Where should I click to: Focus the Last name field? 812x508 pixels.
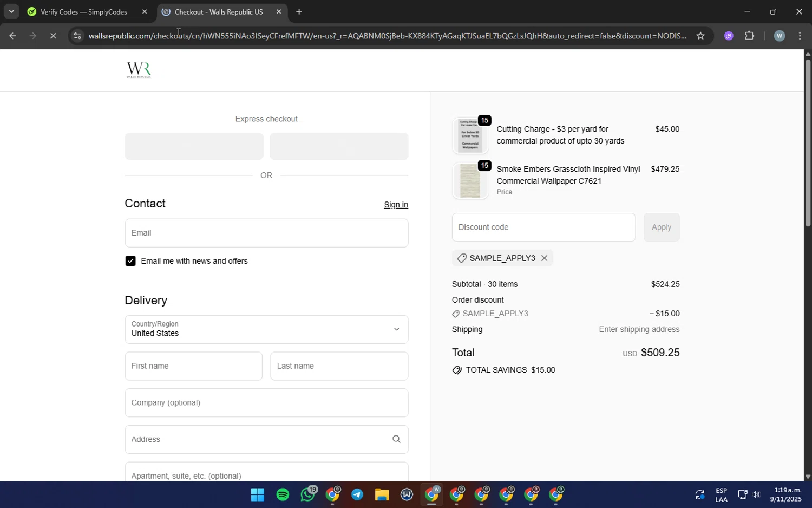(x=339, y=366)
